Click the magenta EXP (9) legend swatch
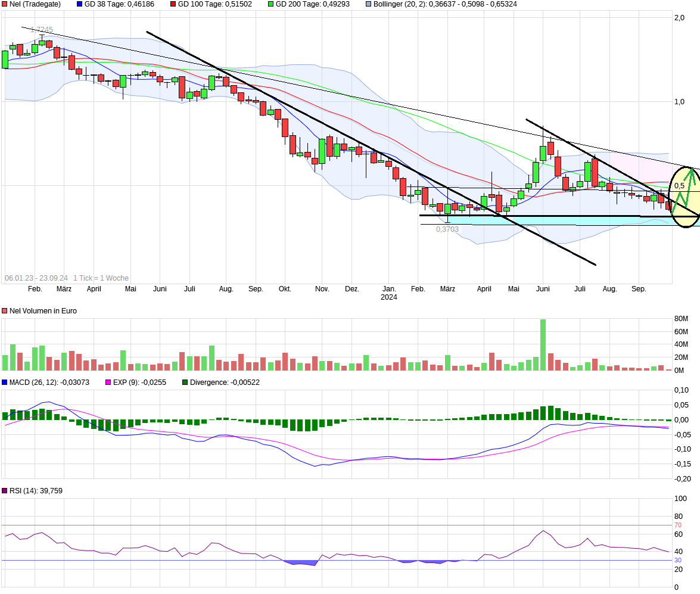Viewport: 700px width, 594px height. [x=108, y=382]
